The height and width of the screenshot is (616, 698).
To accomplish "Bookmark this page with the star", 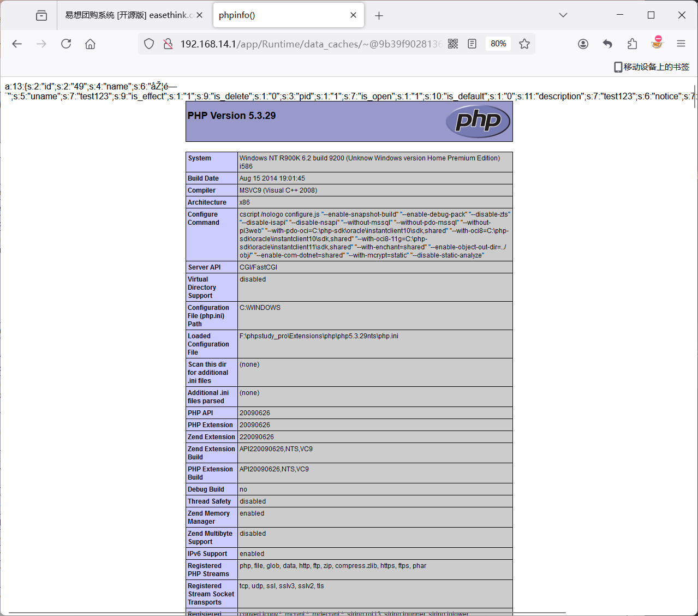I will [x=524, y=44].
